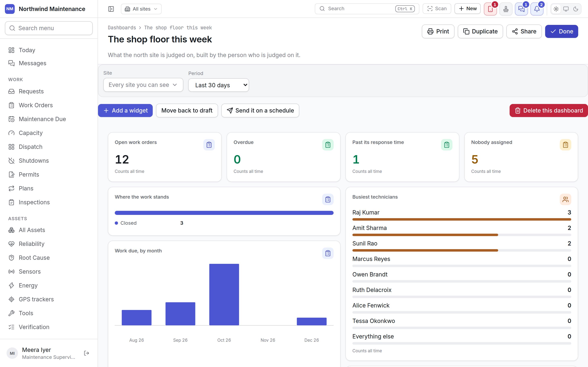
Task: Click the Scan barcode button
Action: (x=437, y=9)
